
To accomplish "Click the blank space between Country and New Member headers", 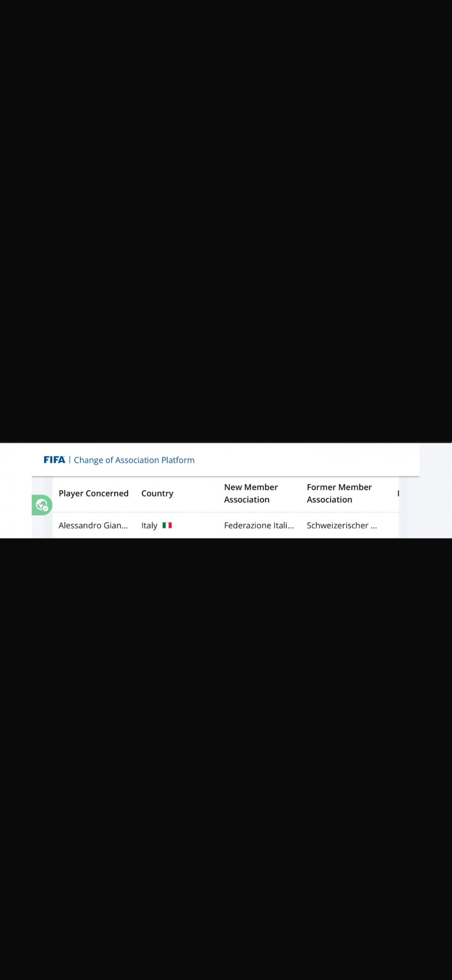I will point(198,493).
